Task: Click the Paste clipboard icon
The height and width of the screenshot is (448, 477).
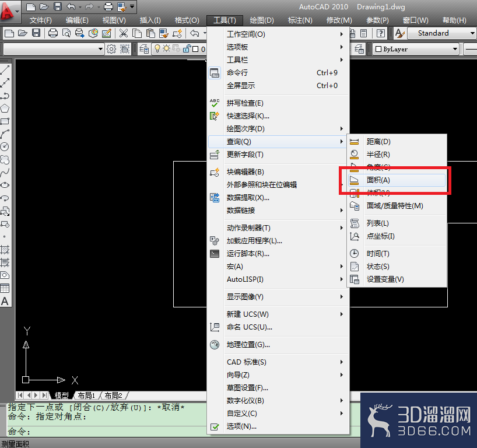Action: click(x=150, y=33)
